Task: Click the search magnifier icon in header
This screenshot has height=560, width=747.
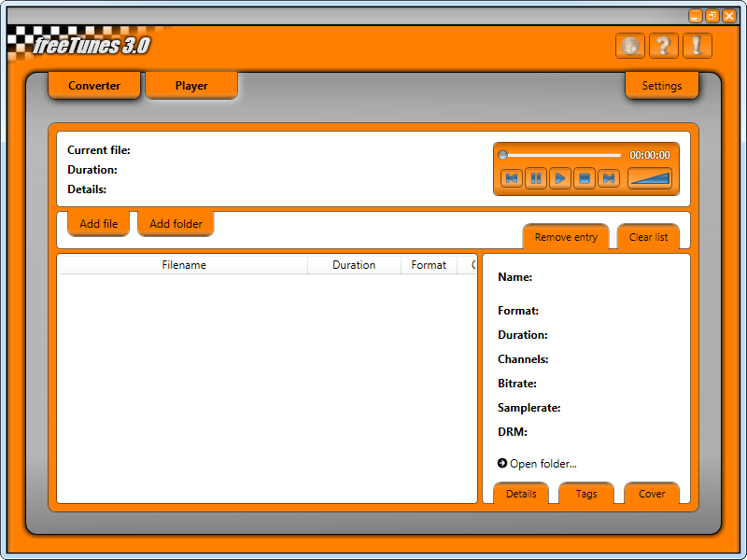Action: [x=629, y=46]
